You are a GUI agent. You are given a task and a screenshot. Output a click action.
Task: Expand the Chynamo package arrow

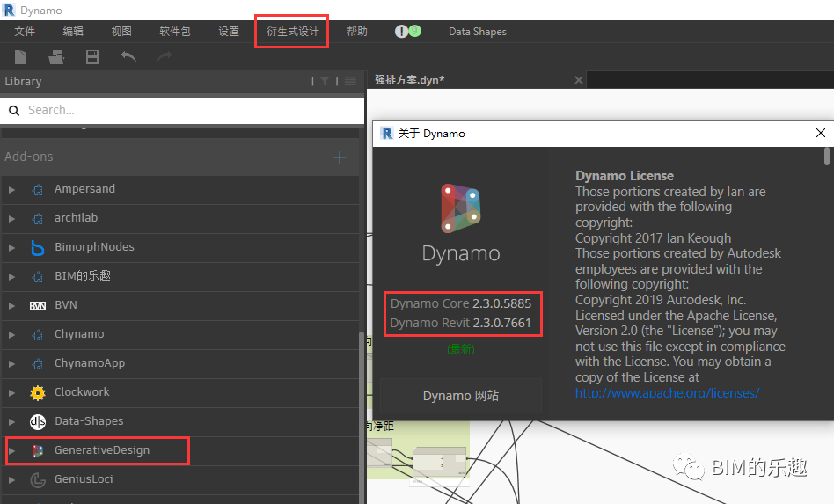click(11, 335)
